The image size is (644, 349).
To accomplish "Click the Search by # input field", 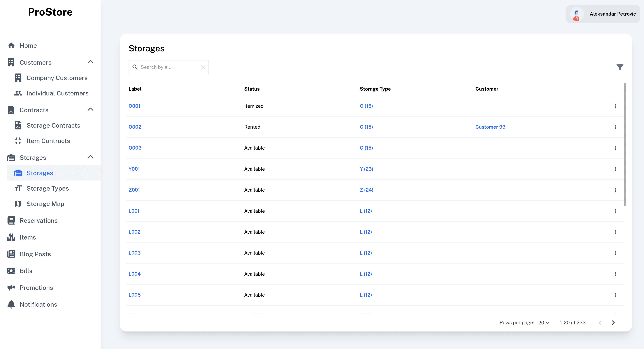I will pos(169,67).
